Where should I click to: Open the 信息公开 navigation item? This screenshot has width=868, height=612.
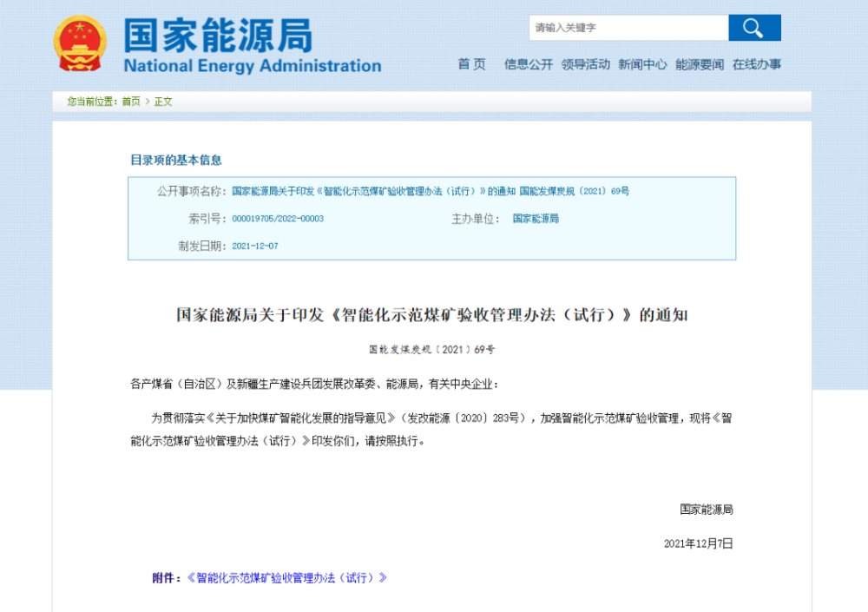pyautogui.click(x=528, y=64)
